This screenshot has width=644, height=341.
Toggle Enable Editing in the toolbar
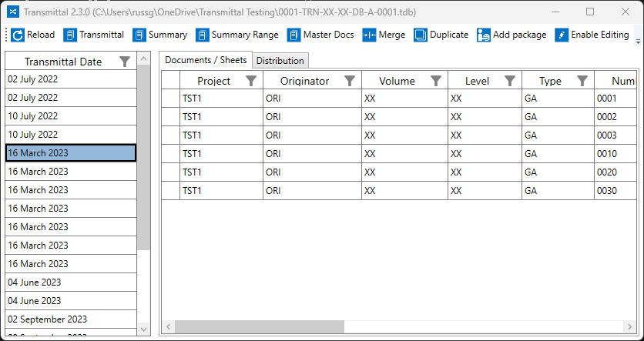click(562, 35)
